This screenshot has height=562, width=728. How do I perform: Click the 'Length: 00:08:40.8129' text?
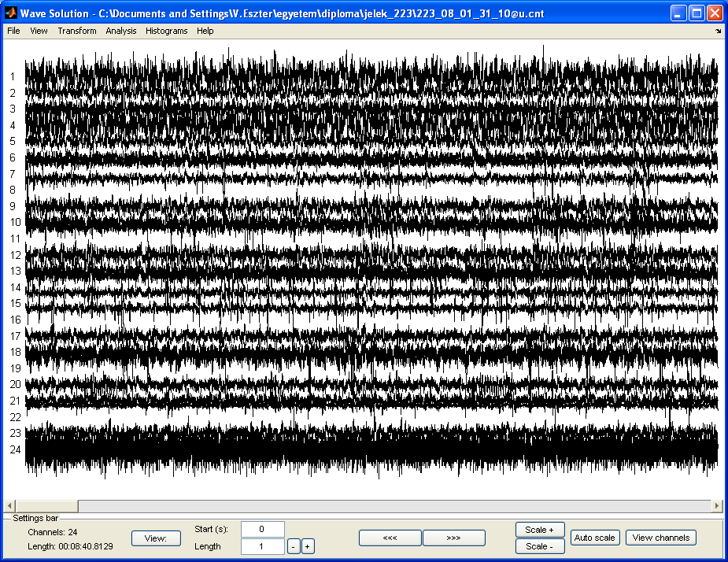point(70,546)
